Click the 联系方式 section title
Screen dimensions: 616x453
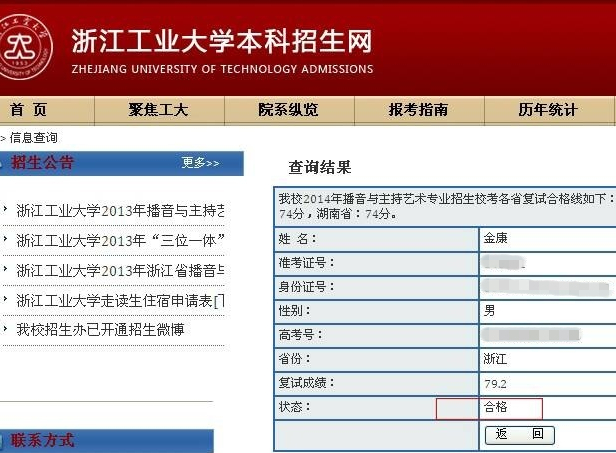42,440
